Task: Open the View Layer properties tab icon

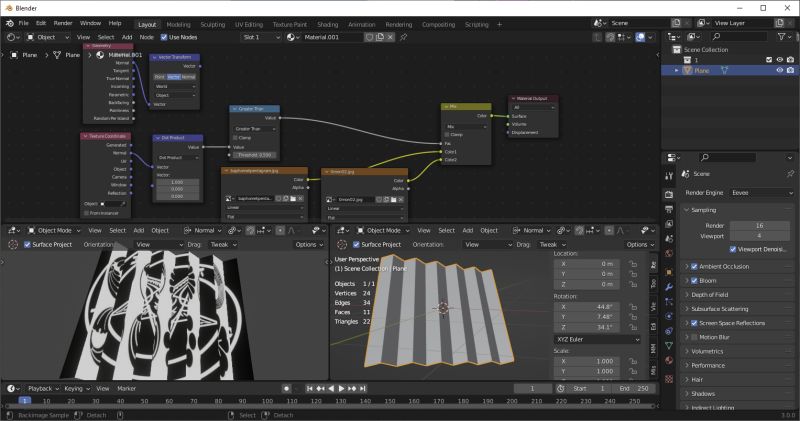Action: (669, 224)
